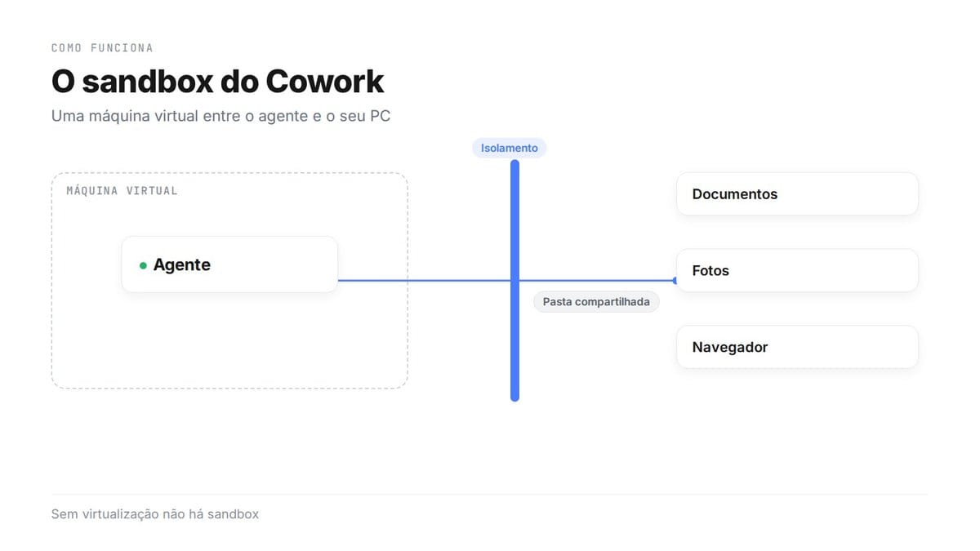
Task: Select the Navegador card
Action: tap(797, 347)
